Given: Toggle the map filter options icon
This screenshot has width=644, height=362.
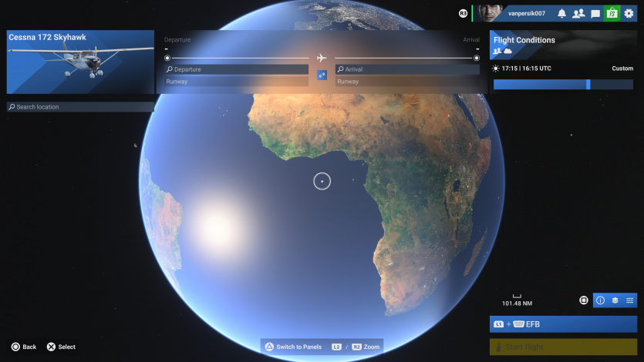Looking at the screenshot, I should pos(630,300).
